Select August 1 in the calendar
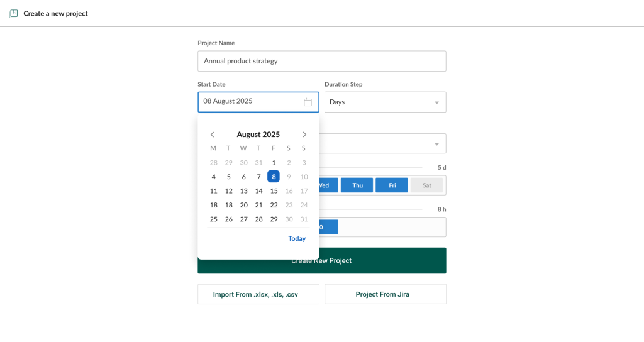 click(274, 163)
